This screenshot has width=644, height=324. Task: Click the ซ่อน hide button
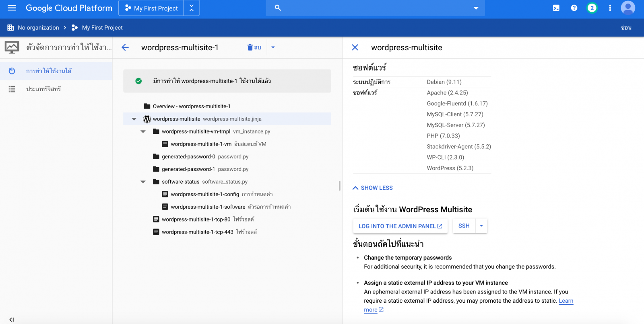coord(626,28)
